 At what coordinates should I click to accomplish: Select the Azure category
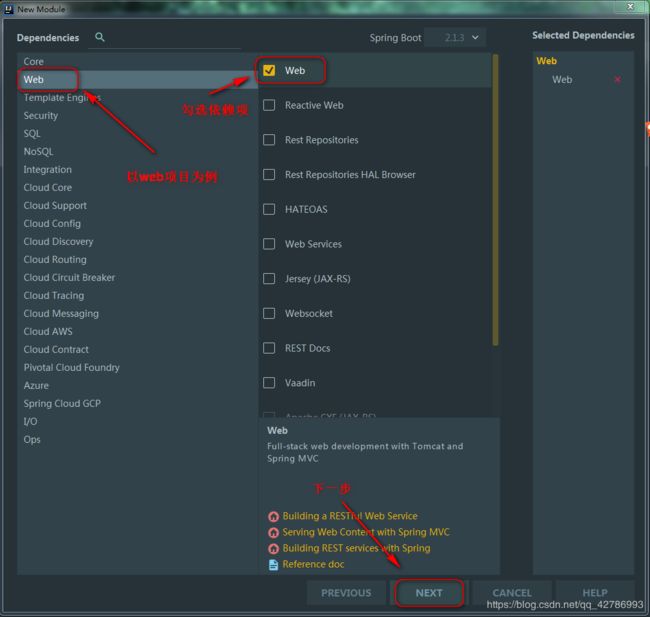click(x=138, y=386)
